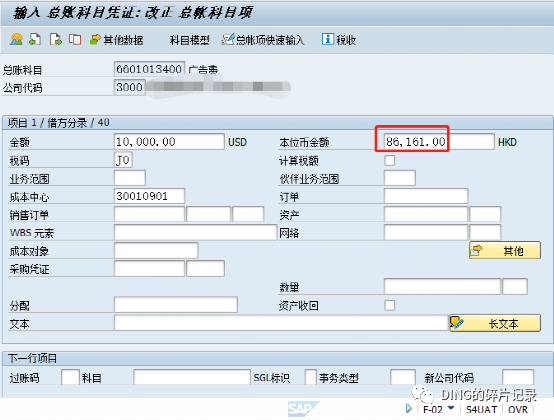The image size is (554, 420).
Task: Click the first 采购凭证 input field
Action: pyautogui.click(x=149, y=268)
